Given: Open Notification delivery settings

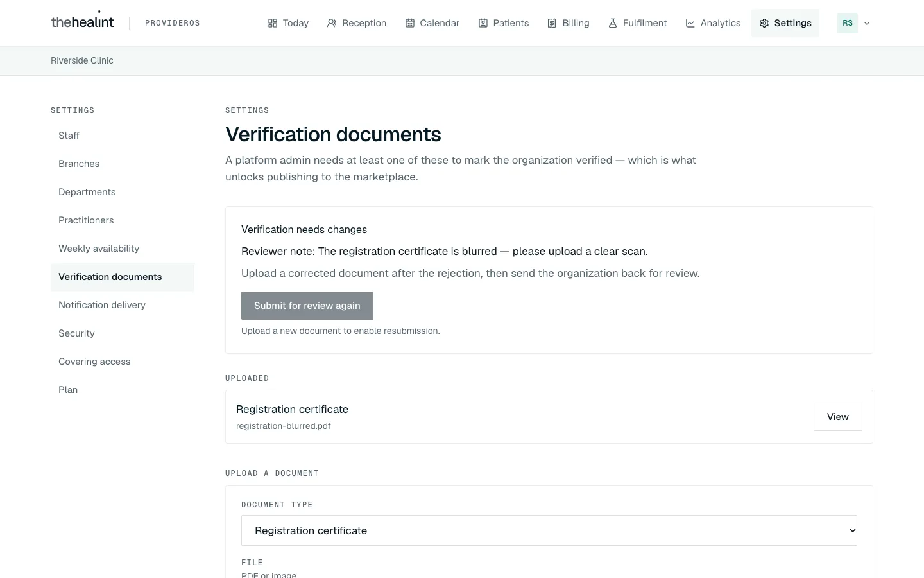Looking at the screenshot, I should point(123,305).
